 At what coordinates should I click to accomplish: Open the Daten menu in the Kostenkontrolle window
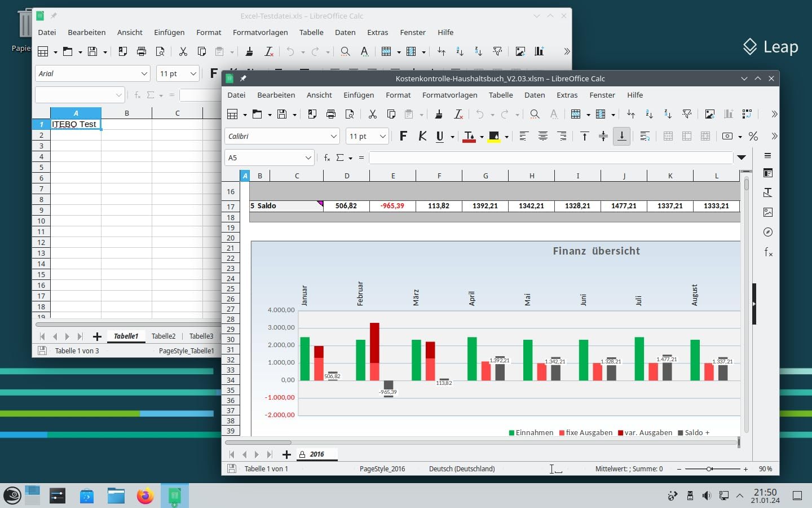(534, 95)
